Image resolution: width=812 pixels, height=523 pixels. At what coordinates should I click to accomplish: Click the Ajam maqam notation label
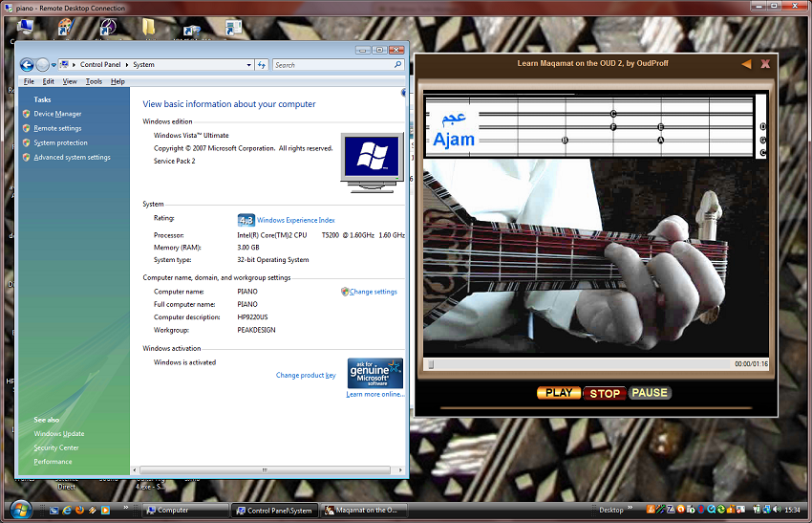click(x=454, y=131)
